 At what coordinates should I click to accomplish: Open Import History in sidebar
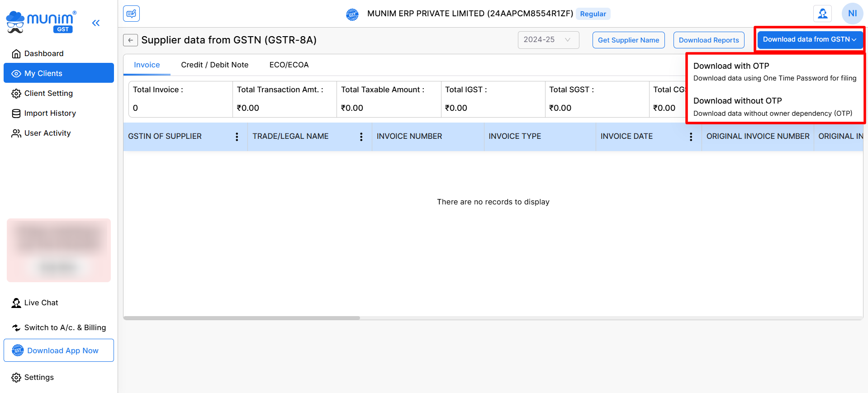point(50,114)
